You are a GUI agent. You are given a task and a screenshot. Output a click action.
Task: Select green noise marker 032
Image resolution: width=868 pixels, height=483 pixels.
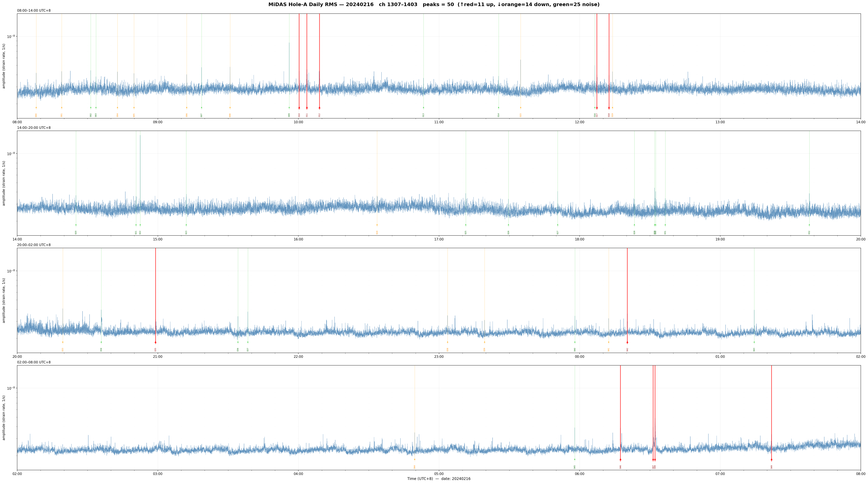tap(809, 225)
